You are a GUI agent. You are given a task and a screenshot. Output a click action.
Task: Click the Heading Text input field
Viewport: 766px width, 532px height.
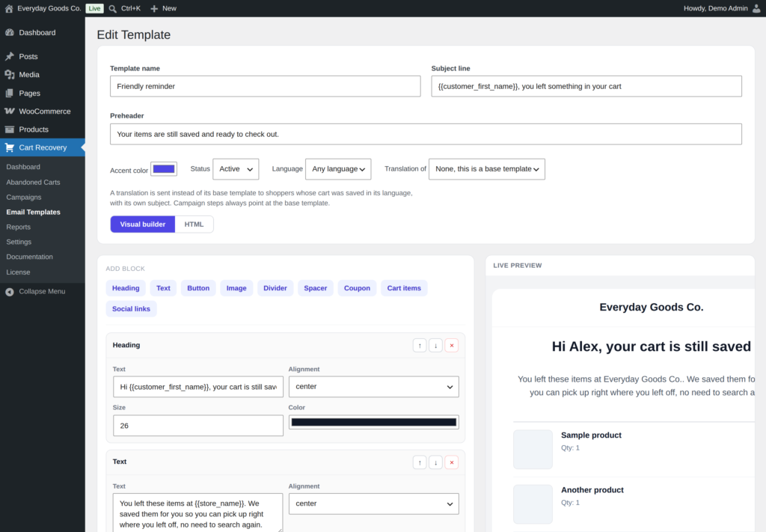pos(198,387)
